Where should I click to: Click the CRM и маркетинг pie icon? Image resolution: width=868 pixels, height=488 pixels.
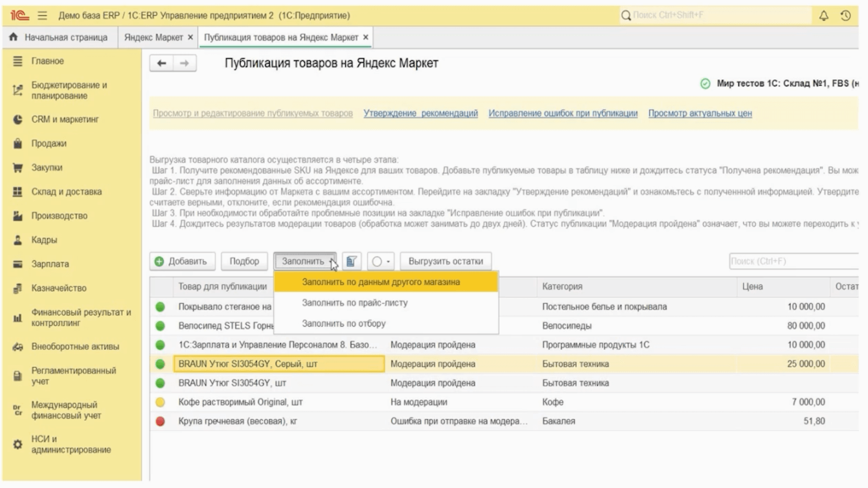pyautogui.click(x=18, y=120)
